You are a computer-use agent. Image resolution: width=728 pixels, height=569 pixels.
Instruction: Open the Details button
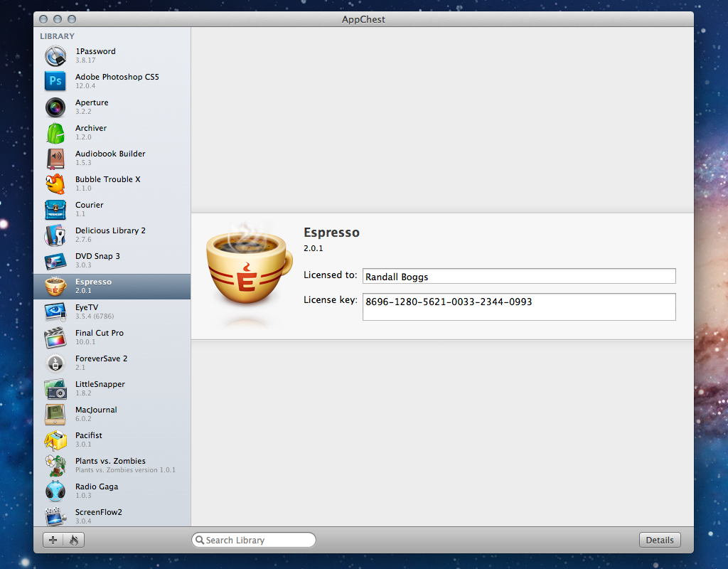point(659,540)
